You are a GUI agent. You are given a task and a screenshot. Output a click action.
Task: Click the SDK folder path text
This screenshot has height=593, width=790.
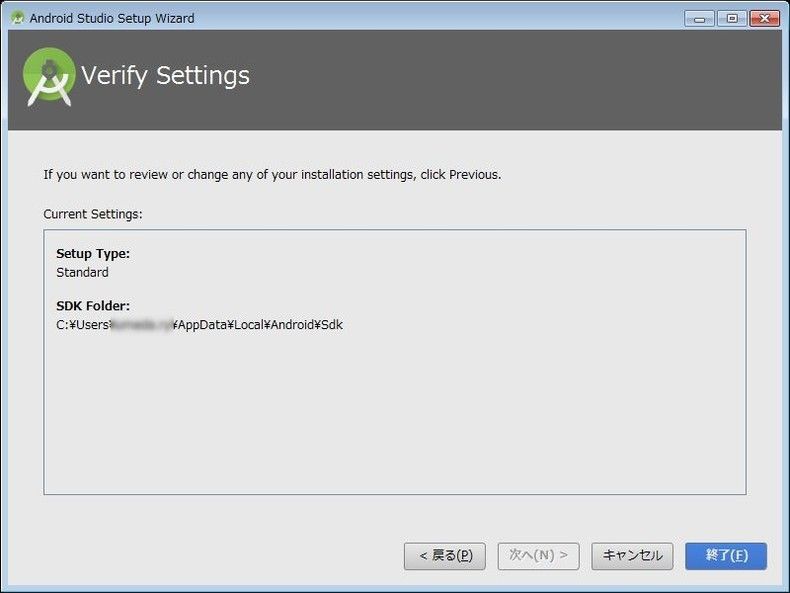tap(199, 325)
